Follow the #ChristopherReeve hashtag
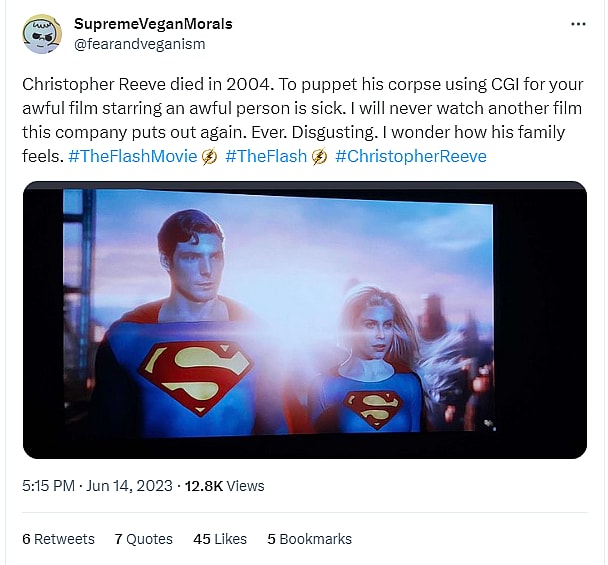 coord(411,157)
